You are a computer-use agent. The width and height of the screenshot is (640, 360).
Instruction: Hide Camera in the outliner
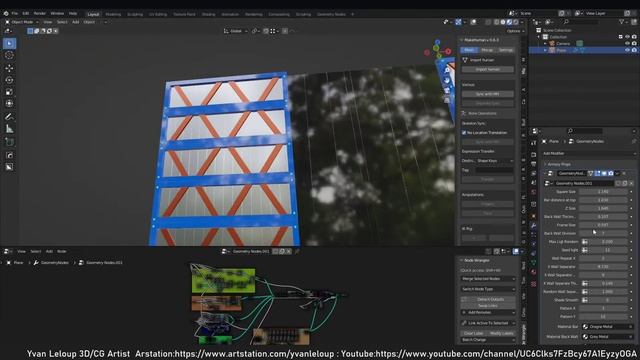point(627,43)
